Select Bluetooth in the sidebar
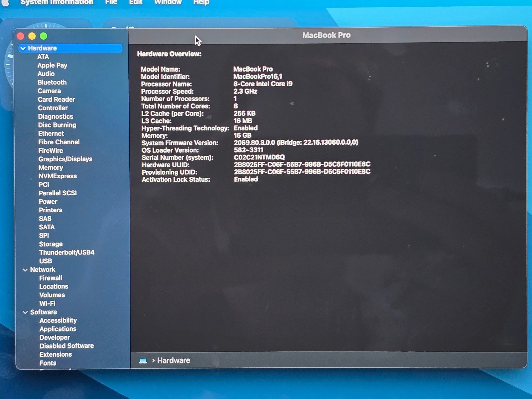 tap(52, 83)
